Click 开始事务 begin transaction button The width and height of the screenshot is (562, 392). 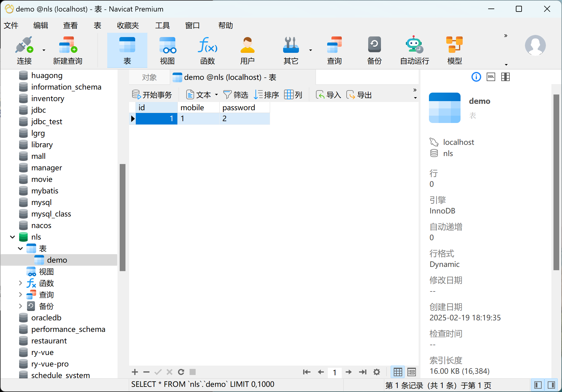pyautogui.click(x=152, y=95)
